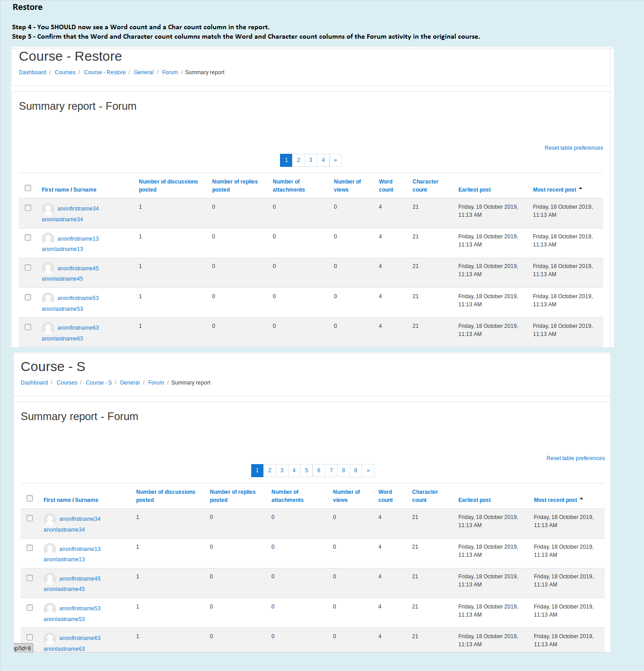Go to page 3 in Course - Restore pagination
The width and height of the screenshot is (644, 671).
coord(311,160)
